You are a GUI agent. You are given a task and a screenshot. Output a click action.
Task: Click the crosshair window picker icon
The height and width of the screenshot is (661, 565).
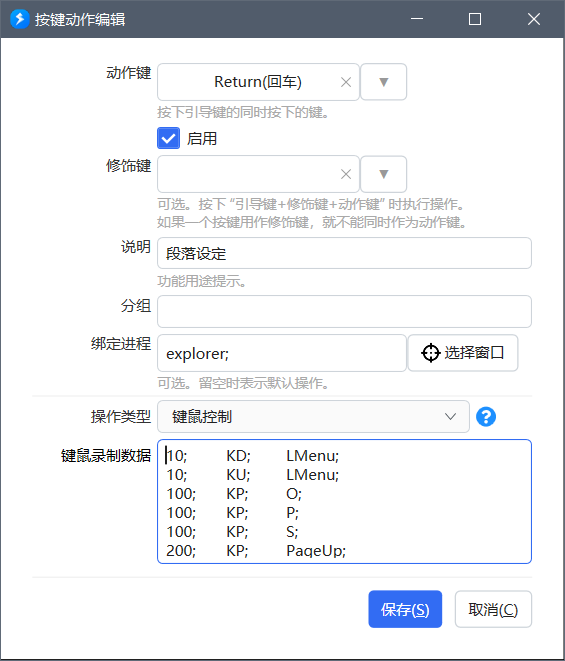pyautogui.click(x=430, y=353)
